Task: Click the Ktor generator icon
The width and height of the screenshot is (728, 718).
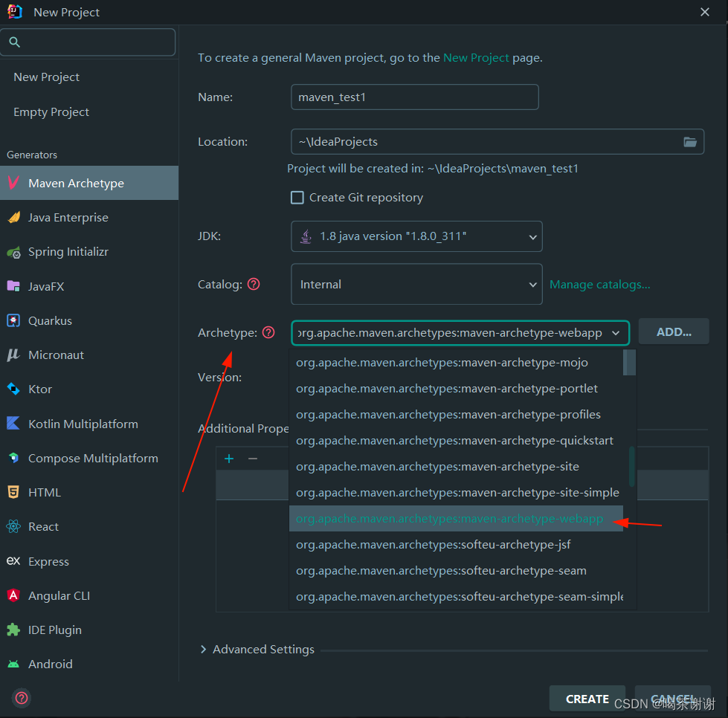Action: click(13, 389)
